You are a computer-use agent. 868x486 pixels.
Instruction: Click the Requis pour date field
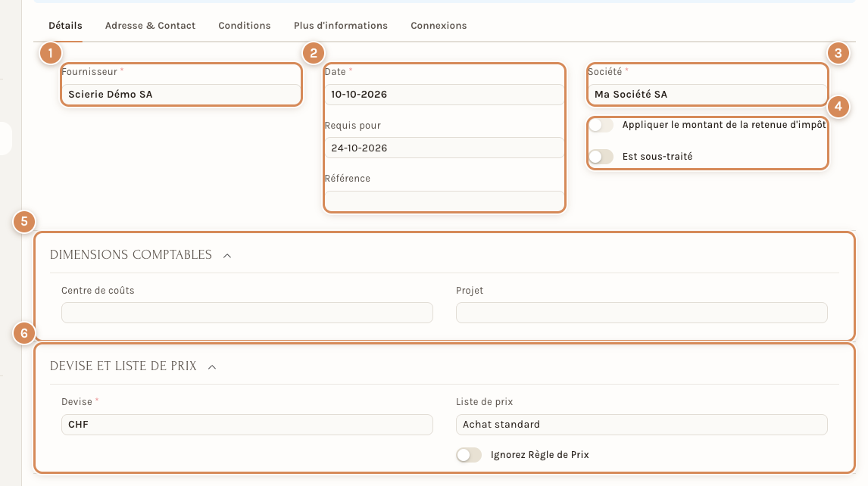[444, 148]
